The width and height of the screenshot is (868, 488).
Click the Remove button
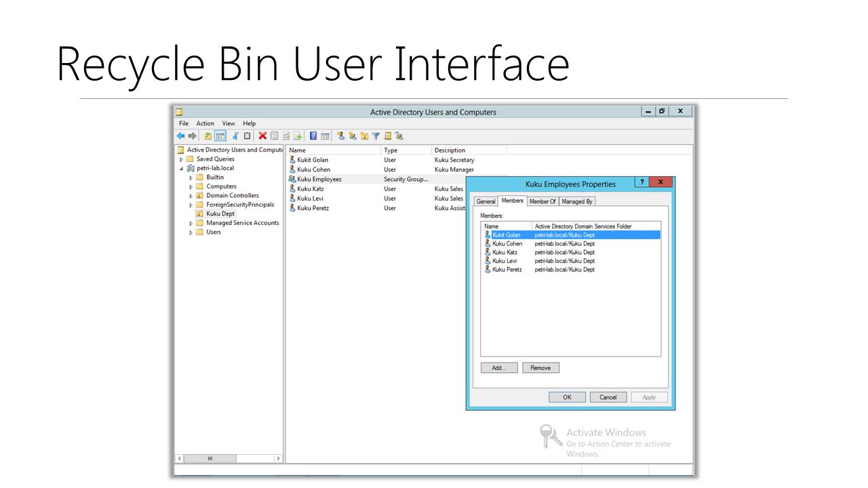coord(540,367)
